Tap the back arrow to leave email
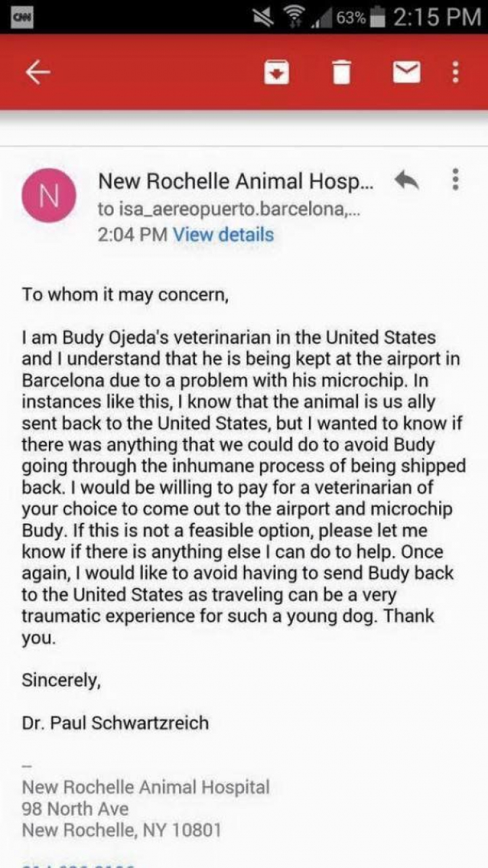This screenshot has width=488, height=868. pyautogui.click(x=38, y=73)
